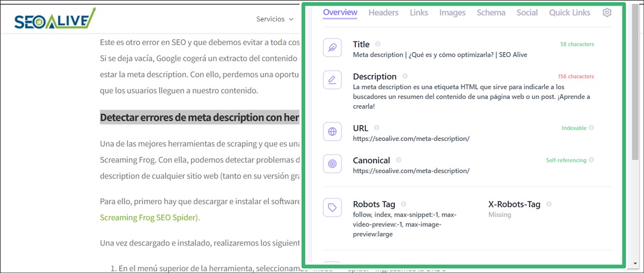This screenshot has width=644, height=273.
Task: Click the info icon next to X-Robots-Tag
Action: pos(549,204)
